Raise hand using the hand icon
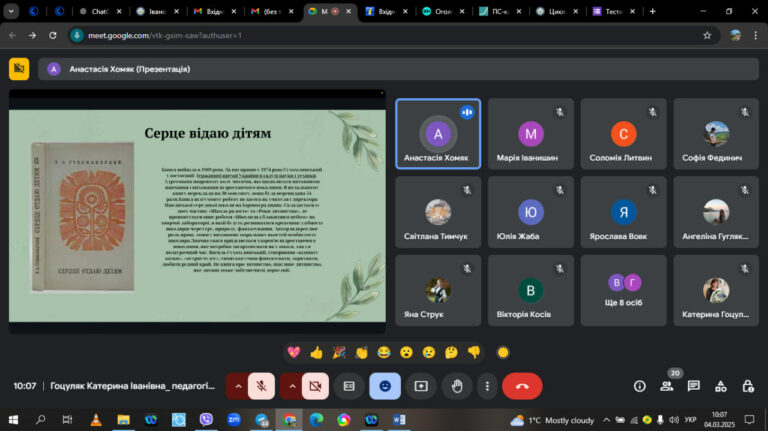 (457, 386)
